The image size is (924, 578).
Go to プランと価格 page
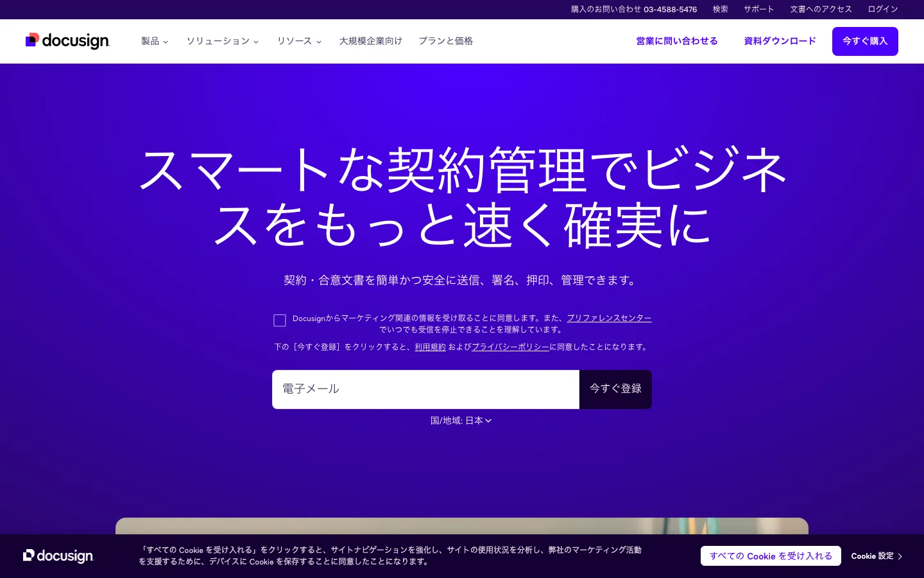pos(446,41)
